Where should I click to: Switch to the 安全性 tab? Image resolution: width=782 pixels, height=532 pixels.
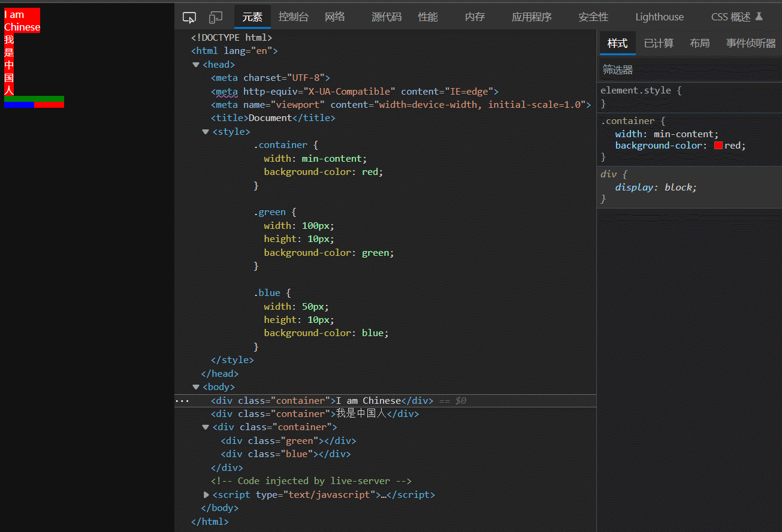(593, 17)
